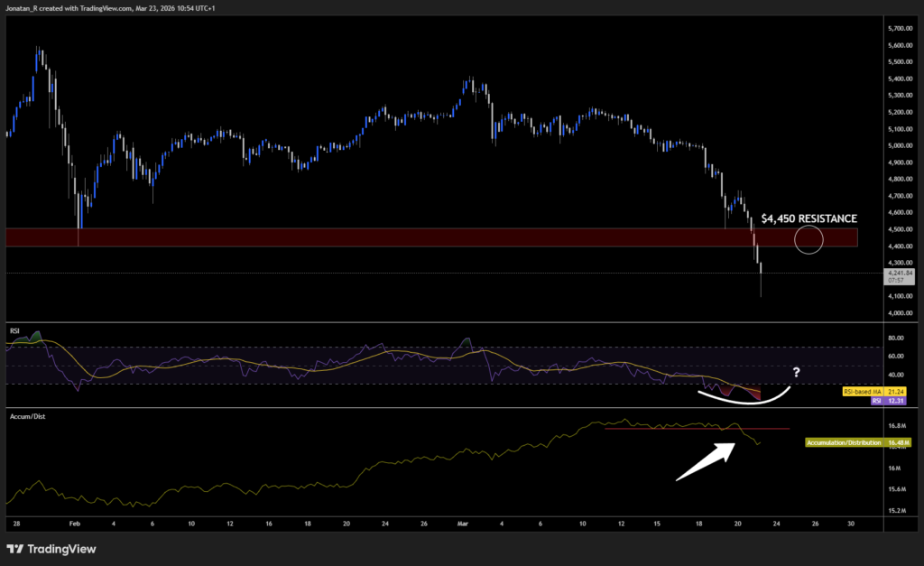Click the 5,700.00 level on the price scale
The height and width of the screenshot is (566, 924).
coord(899,28)
